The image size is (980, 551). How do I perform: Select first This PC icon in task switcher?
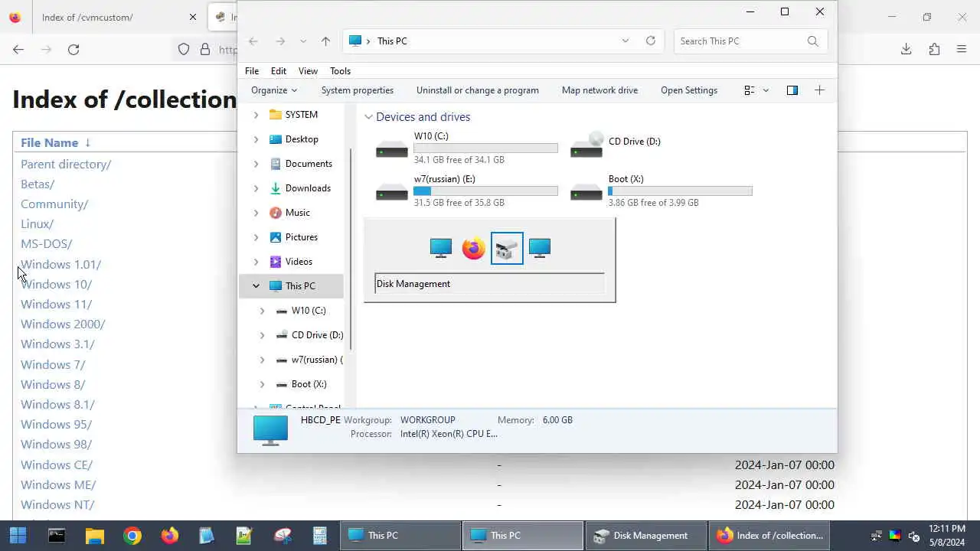(x=441, y=248)
